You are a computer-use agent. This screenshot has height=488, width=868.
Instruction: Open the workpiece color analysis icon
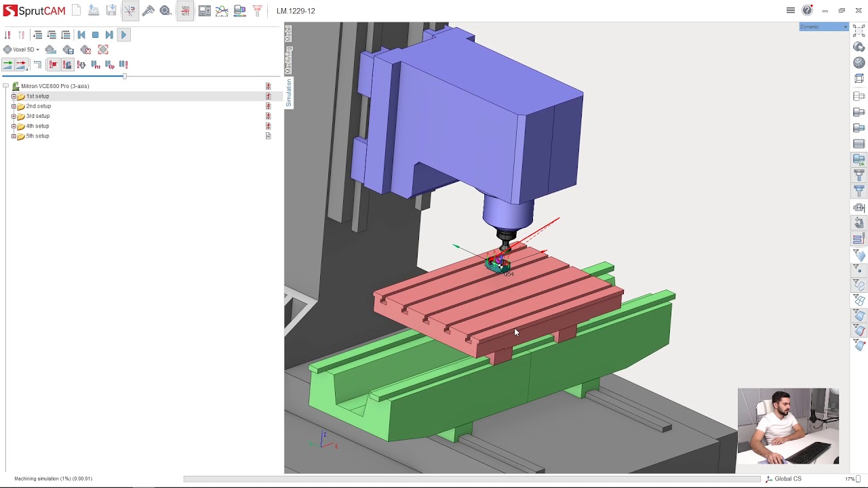pos(239,11)
